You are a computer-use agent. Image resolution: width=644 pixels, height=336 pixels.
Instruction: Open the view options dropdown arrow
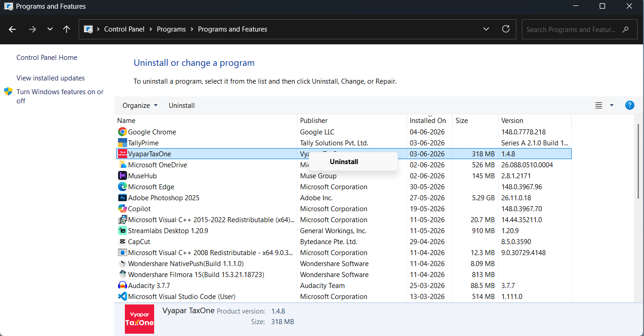pos(612,106)
